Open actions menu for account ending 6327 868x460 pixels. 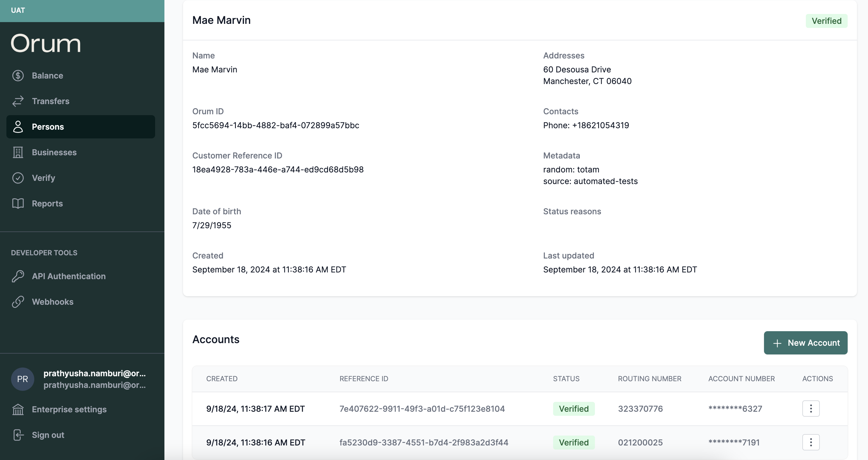point(810,409)
